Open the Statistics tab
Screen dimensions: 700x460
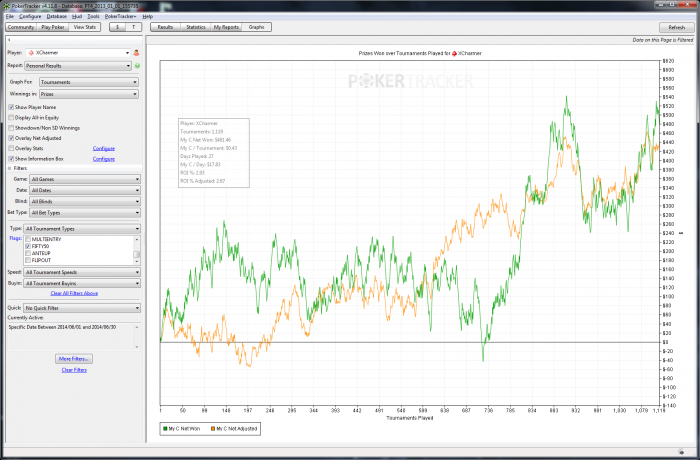point(196,28)
